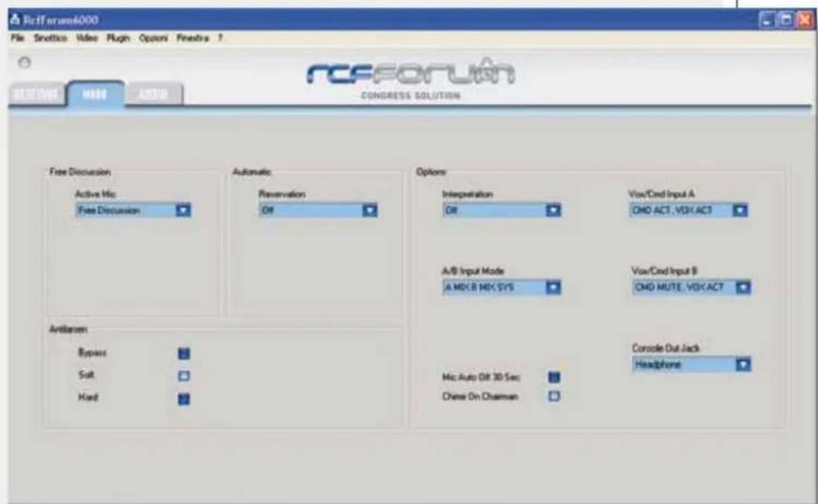Viewport: 818px width, 504px height.
Task: Enable Chime On Chairman checkbox
Action: point(554,397)
